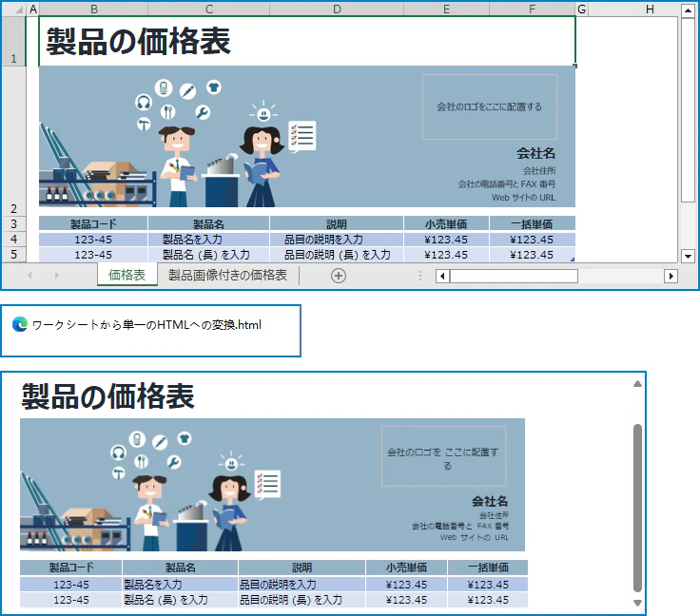
Task: Click Excel cell 品目の説明を入力
Action: pos(337,240)
